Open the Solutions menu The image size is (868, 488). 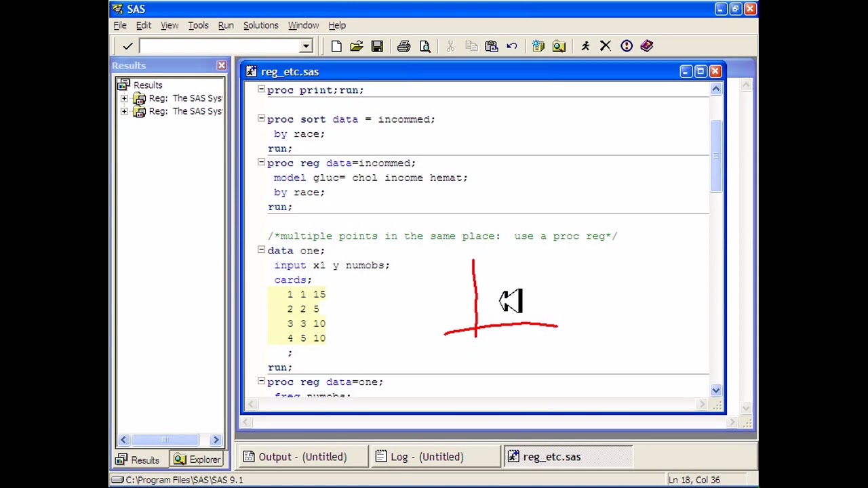coord(261,25)
